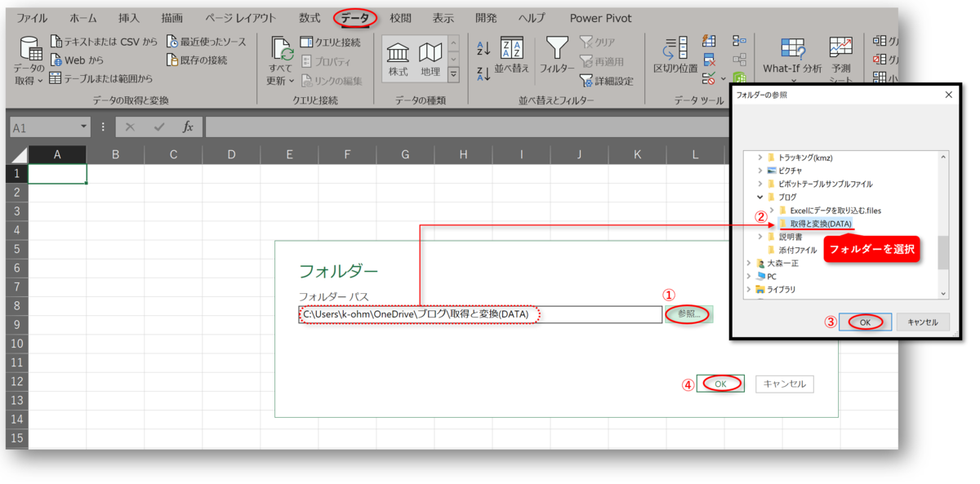Open the ホーム ribbon tab

point(82,17)
